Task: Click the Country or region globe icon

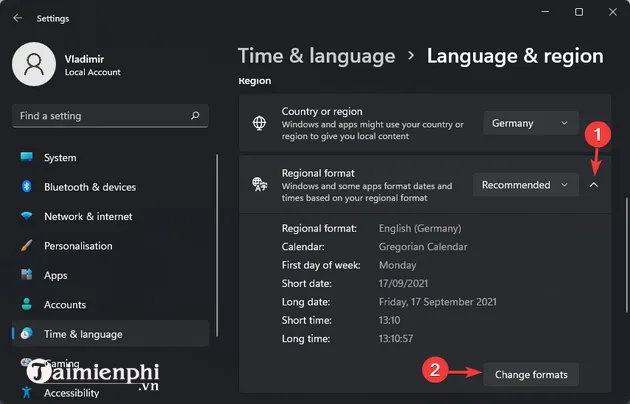Action: click(260, 124)
